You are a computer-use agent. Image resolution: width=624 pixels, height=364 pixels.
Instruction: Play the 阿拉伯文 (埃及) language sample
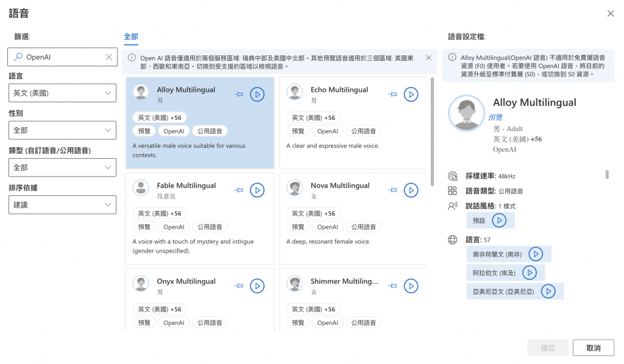[530, 273]
